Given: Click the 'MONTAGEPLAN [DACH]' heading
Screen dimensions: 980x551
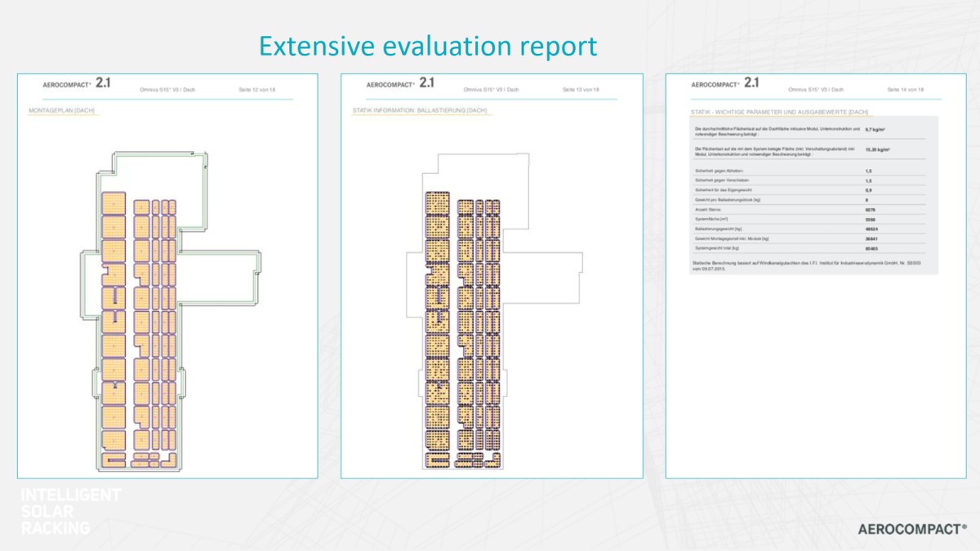Looking at the screenshot, I should 62,110.
